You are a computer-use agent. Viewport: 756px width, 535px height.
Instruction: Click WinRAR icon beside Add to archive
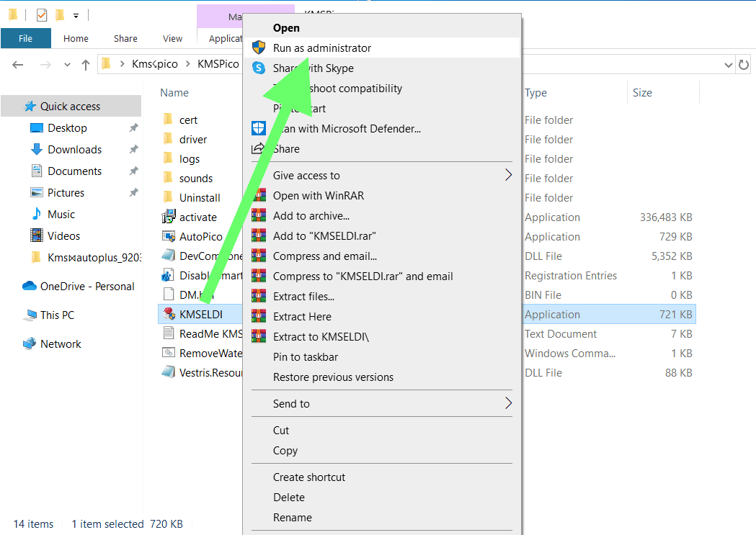click(x=259, y=216)
